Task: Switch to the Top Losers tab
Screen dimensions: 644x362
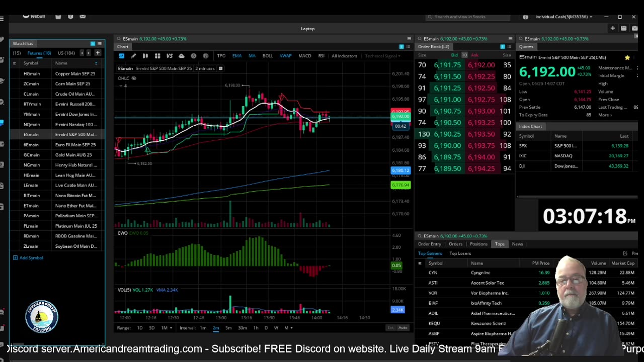Action: tap(460, 254)
